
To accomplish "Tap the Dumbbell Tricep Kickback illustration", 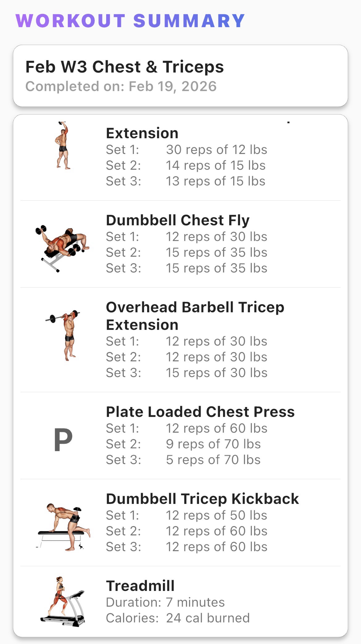I will 63,527.
